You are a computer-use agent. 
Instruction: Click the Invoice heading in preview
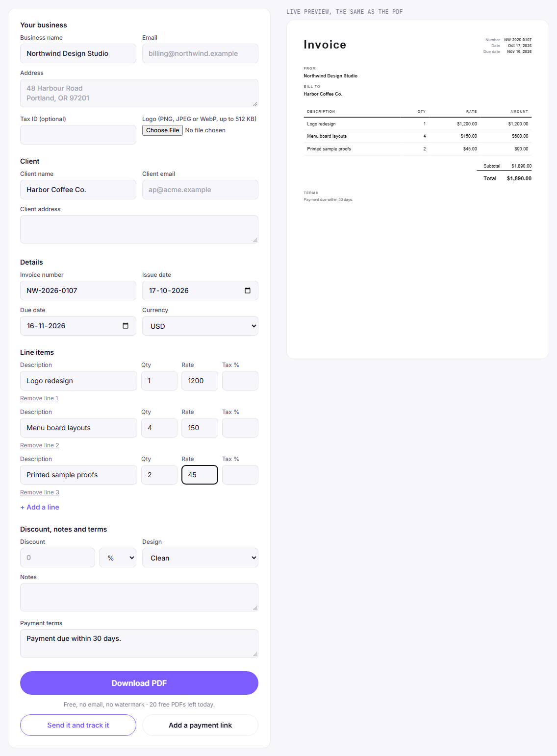[x=325, y=45]
